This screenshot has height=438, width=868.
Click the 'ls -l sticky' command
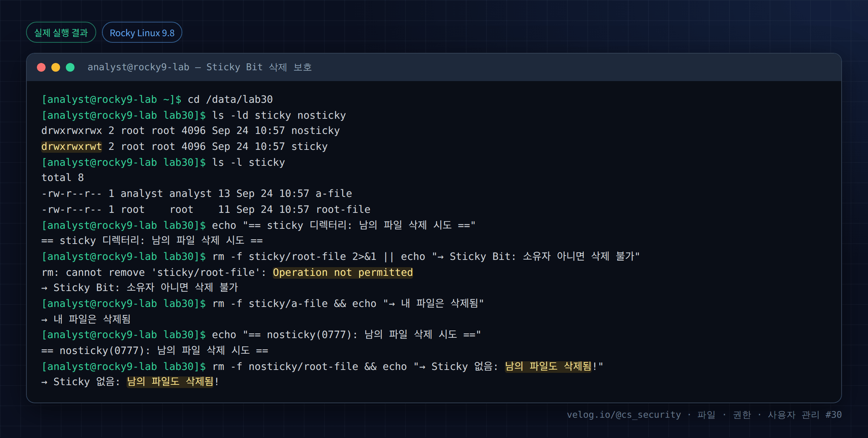pos(248,163)
